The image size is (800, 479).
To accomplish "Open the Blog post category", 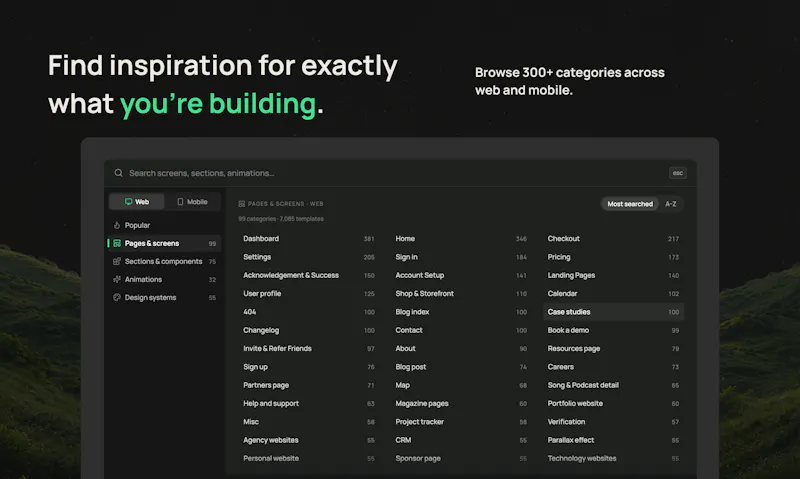I will coord(461,367).
